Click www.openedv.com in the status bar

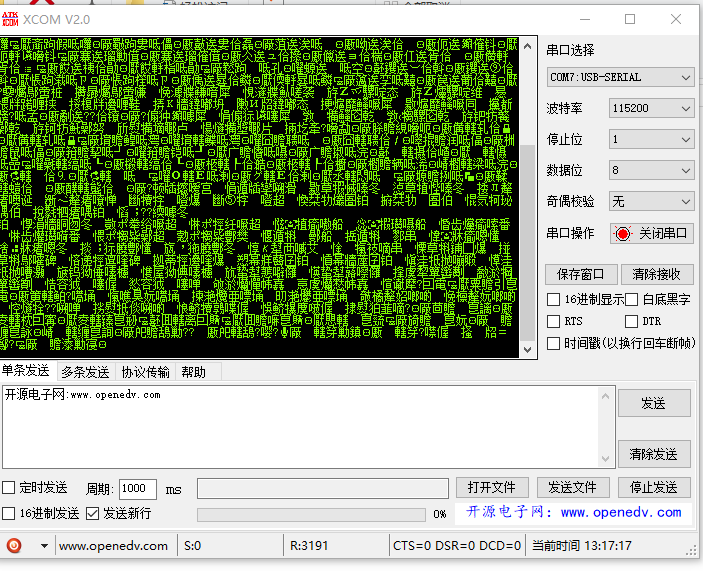tap(113, 546)
